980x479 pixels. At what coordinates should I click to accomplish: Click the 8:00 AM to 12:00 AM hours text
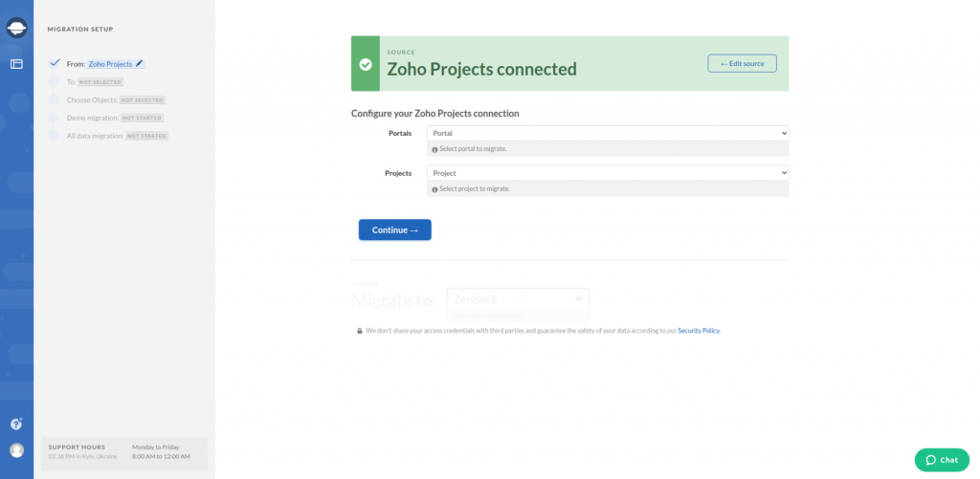point(161,456)
